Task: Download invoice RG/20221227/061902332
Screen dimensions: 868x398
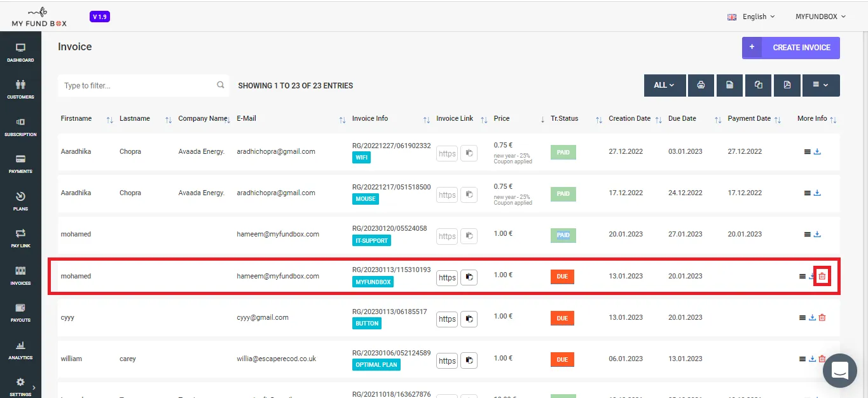Action: click(x=818, y=152)
